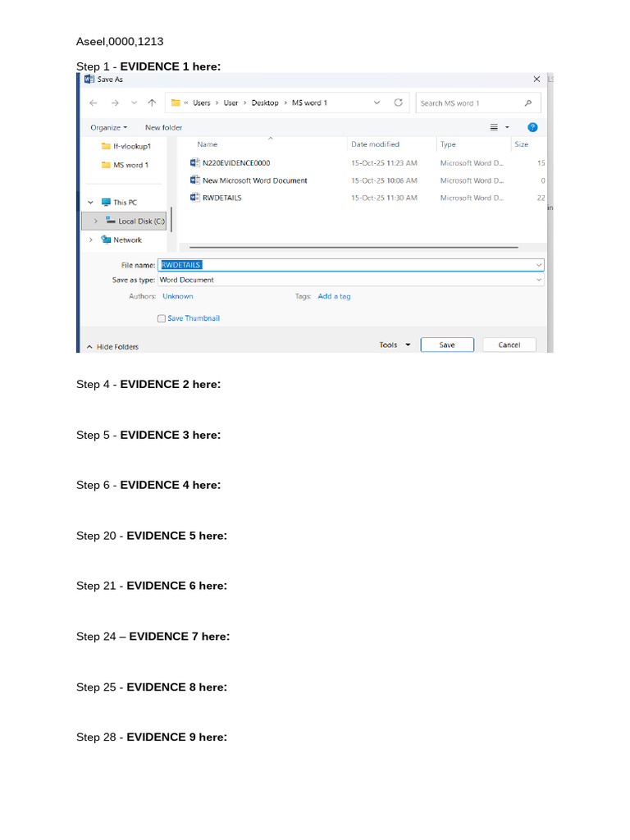Click the Unknown authors link
630x840 pixels.
point(178,296)
